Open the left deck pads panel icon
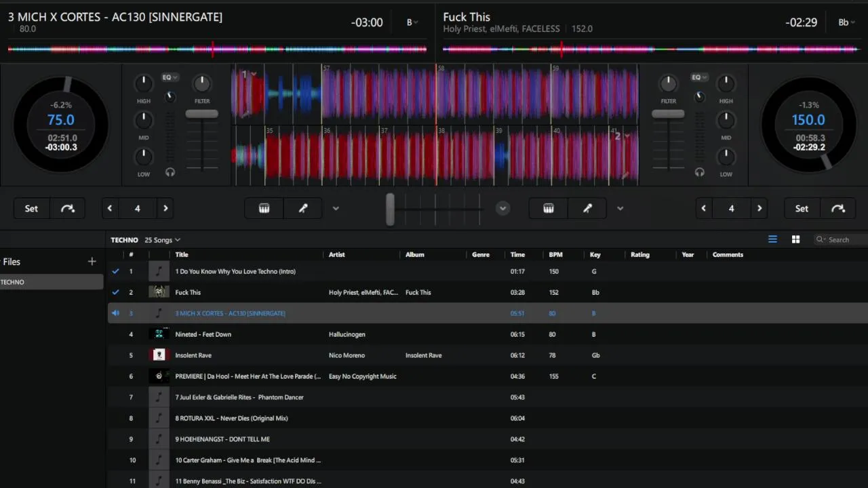 264,209
